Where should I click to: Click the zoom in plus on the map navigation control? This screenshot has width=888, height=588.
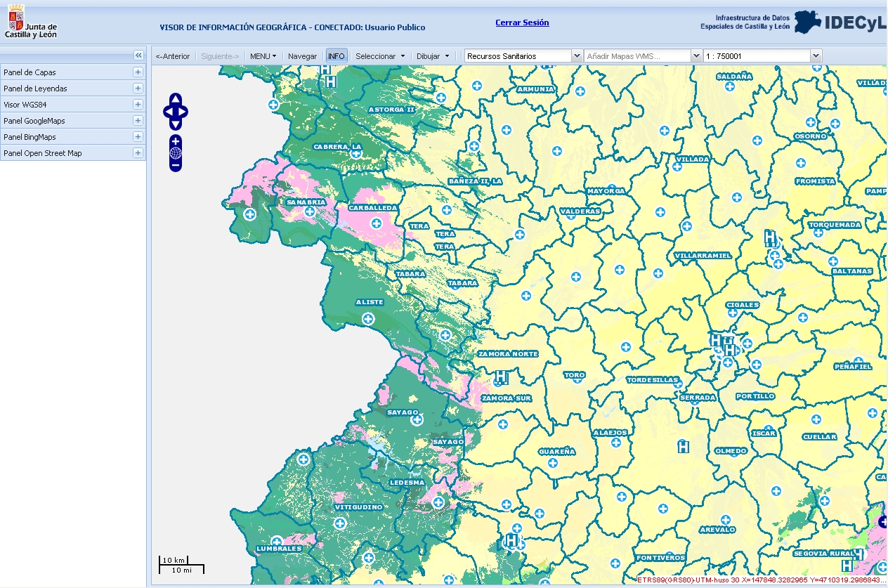click(x=175, y=141)
